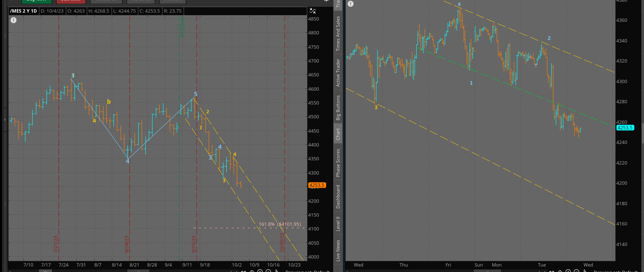Click the 8/18/23 vertical date marker label

tap(126, 244)
